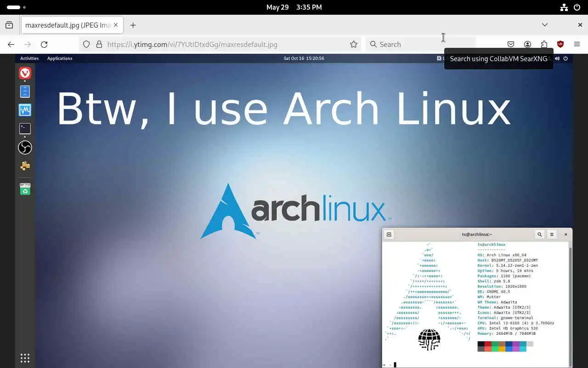
Task: Open the Firefox account menu
Action: point(527,44)
